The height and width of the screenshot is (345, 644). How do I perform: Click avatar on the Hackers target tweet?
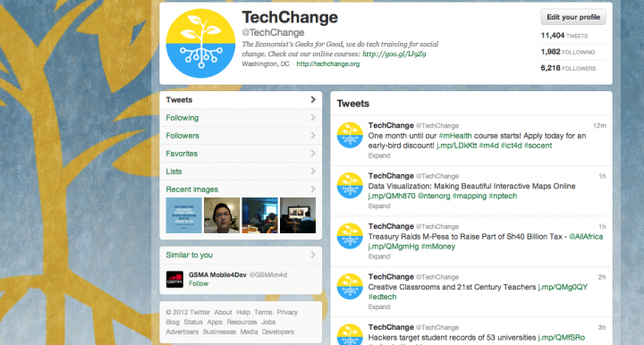350,334
